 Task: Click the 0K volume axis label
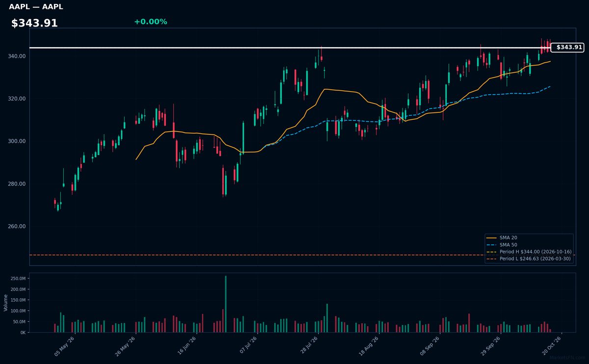click(x=23, y=333)
